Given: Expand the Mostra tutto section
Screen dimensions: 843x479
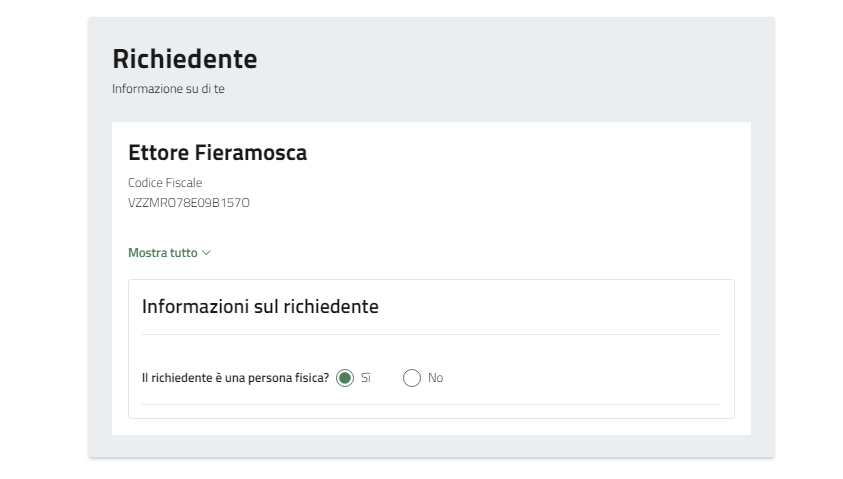Looking at the screenshot, I should click(163, 253).
